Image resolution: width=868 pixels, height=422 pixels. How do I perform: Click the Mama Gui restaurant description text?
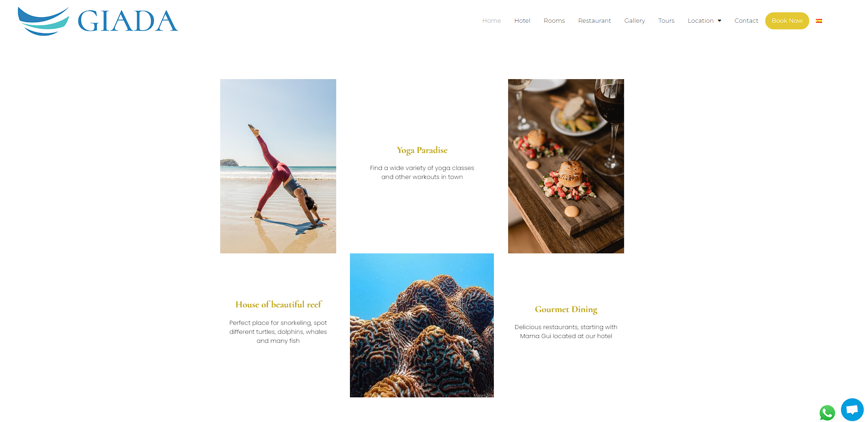coord(566,332)
